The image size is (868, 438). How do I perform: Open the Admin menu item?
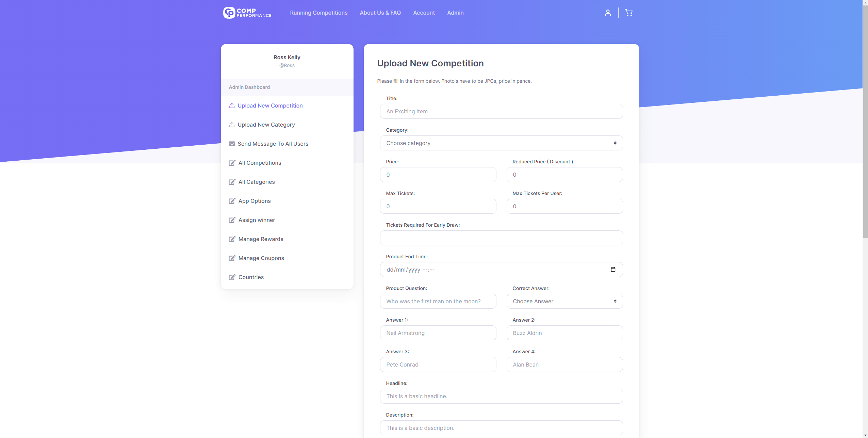455,13
